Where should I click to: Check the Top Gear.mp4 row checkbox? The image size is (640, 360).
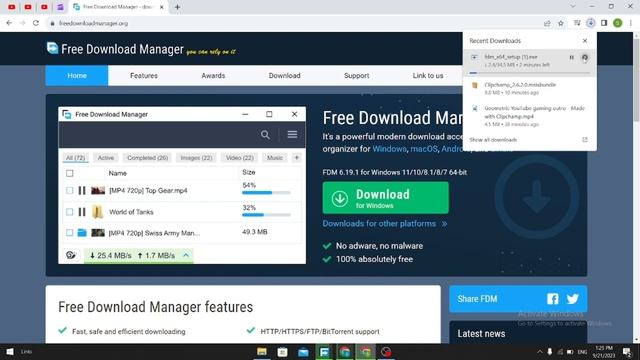70,190
